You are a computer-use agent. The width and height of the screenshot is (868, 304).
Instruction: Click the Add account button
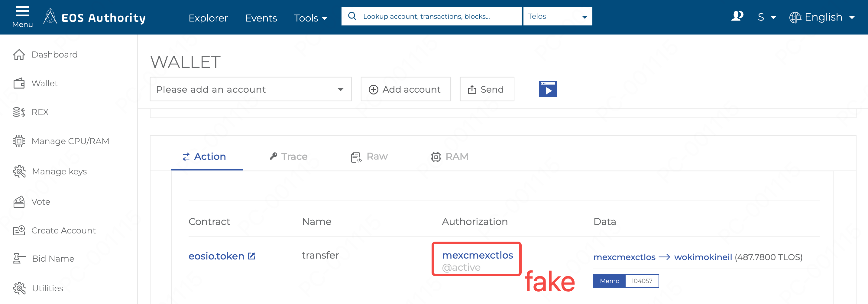[x=405, y=89]
